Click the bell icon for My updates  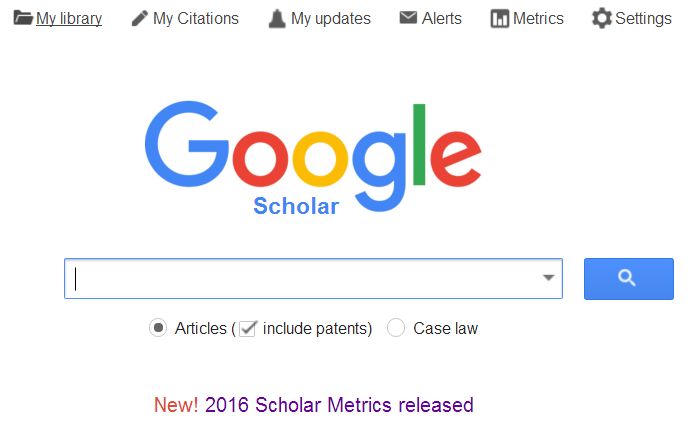(277, 18)
